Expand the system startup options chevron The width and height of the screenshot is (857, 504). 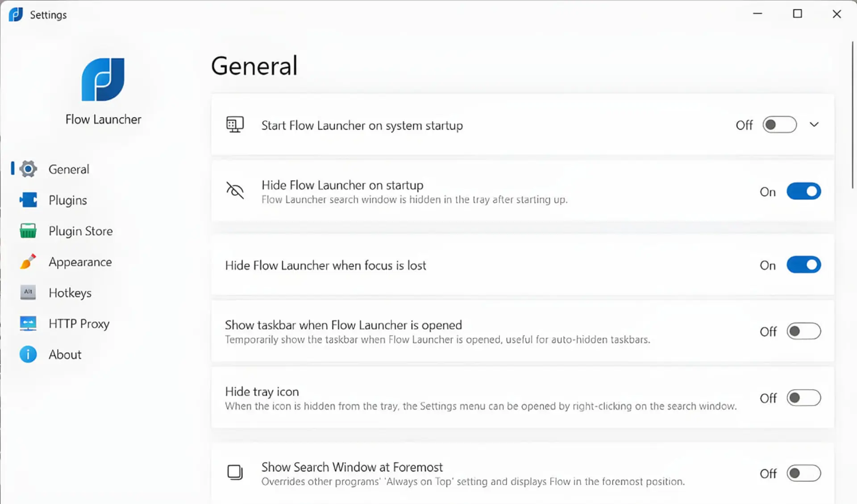point(814,125)
